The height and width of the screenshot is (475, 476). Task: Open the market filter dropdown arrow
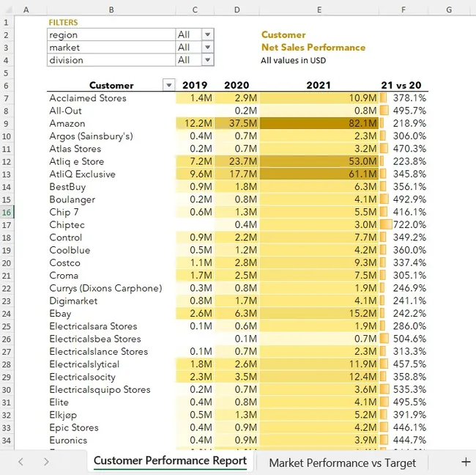point(208,48)
